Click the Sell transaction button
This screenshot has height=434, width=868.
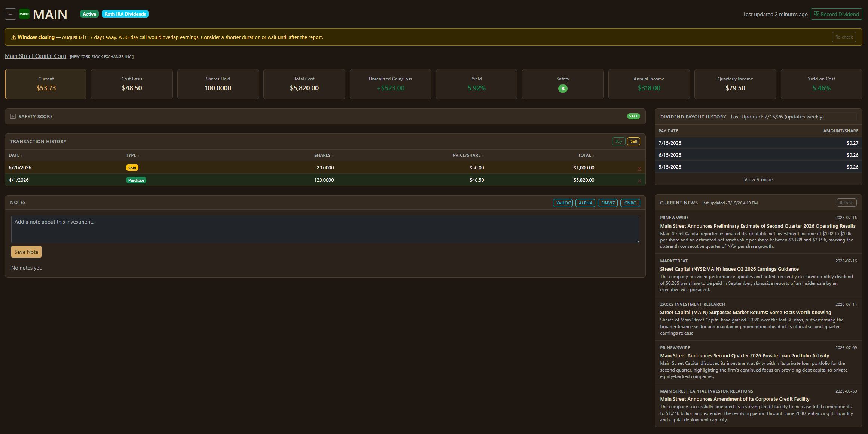coord(633,141)
